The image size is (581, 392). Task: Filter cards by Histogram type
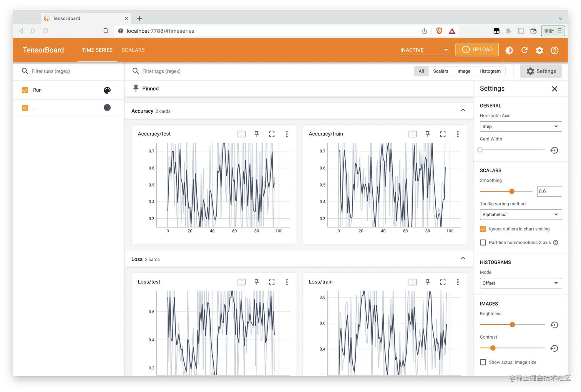tap(490, 71)
